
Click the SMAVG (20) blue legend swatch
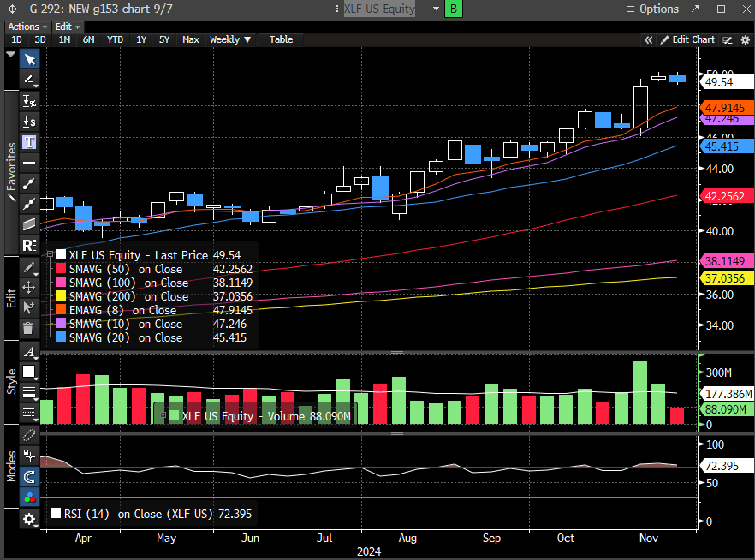[61, 337]
